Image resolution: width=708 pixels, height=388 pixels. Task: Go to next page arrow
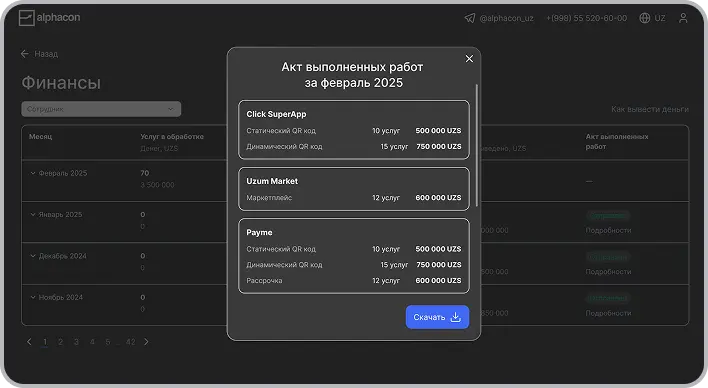pyautogui.click(x=146, y=342)
